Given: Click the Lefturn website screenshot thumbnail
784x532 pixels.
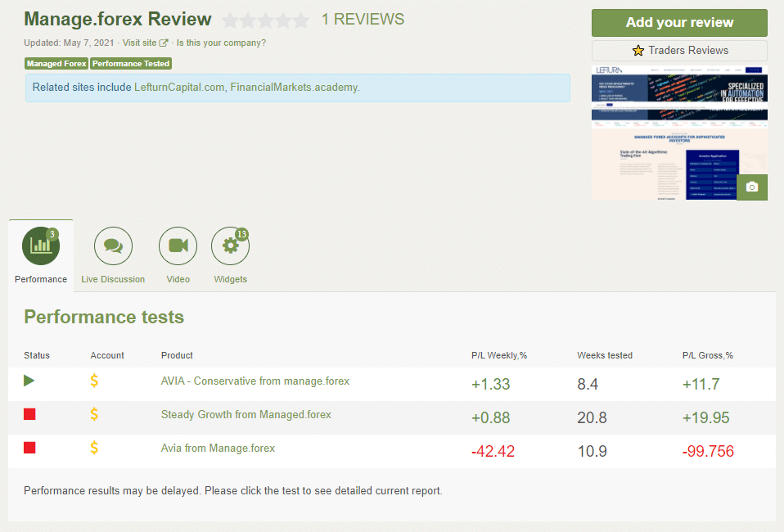Looking at the screenshot, I should [x=679, y=133].
